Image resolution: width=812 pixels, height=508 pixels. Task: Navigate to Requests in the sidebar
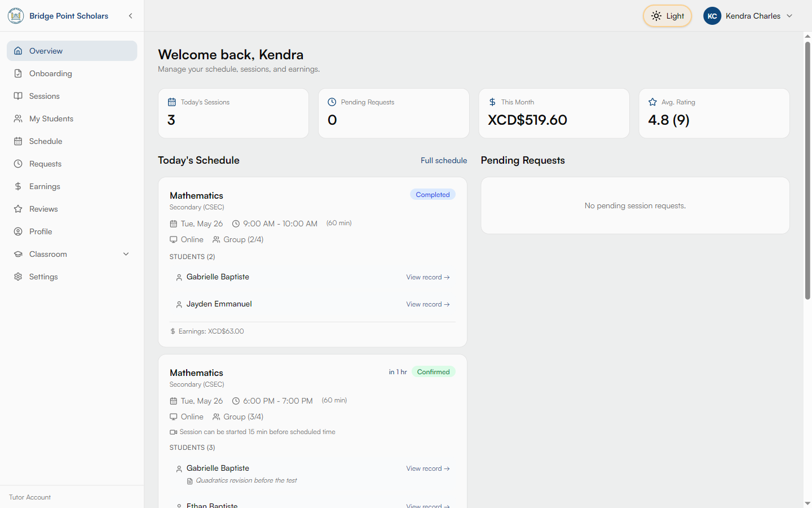pyautogui.click(x=72, y=164)
